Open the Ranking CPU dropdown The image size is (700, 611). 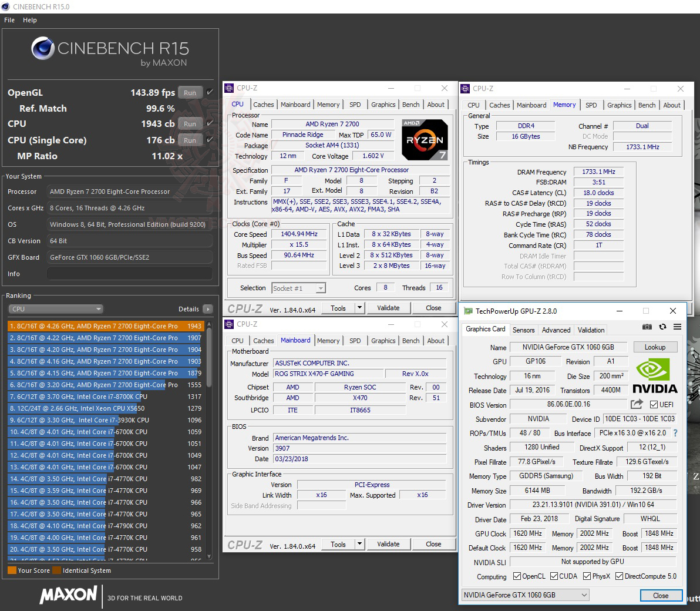point(56,308)
